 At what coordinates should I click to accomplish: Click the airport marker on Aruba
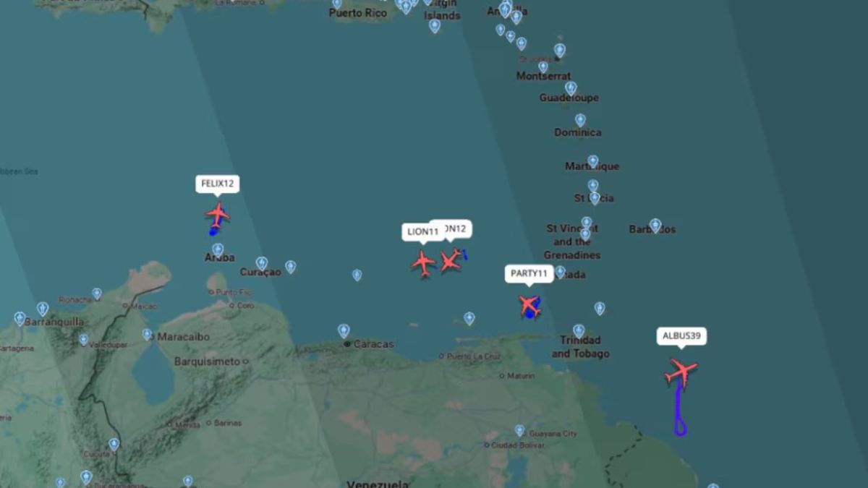[218, 249]
